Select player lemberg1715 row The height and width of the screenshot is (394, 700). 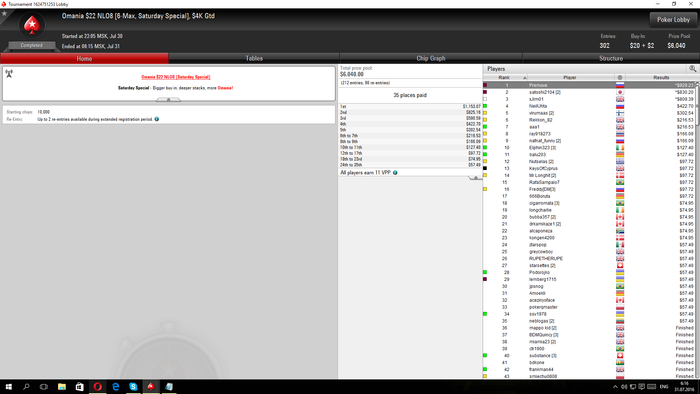(589, 279)
